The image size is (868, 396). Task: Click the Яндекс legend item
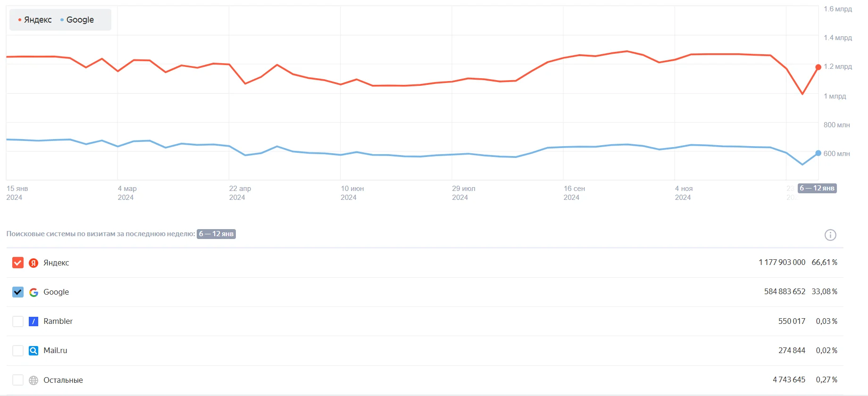tap(35, 20)
